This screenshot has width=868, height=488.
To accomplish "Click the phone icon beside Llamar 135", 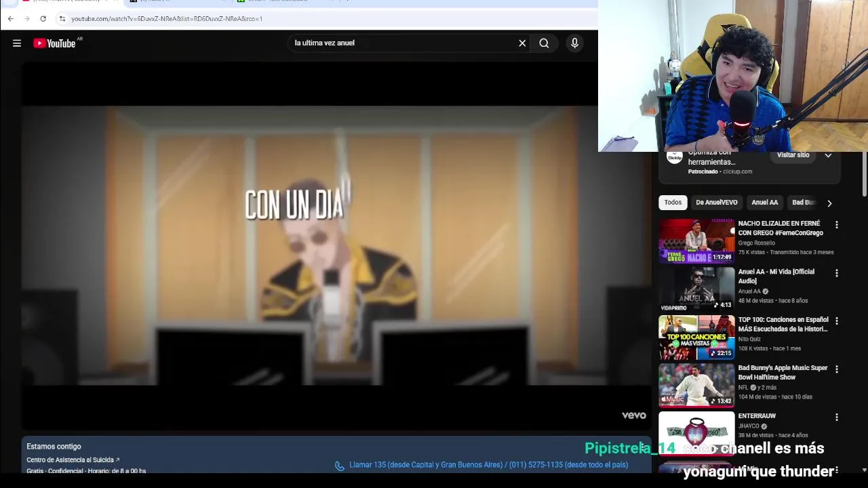I will pos(339,466).
